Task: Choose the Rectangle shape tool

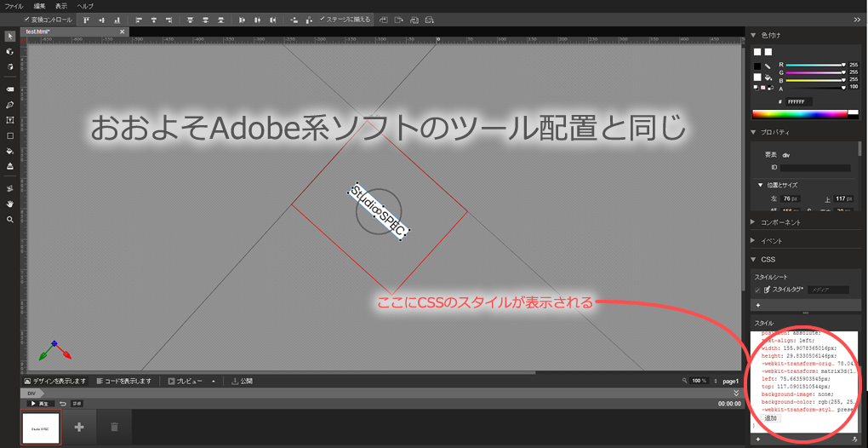Action: (10, 135)
